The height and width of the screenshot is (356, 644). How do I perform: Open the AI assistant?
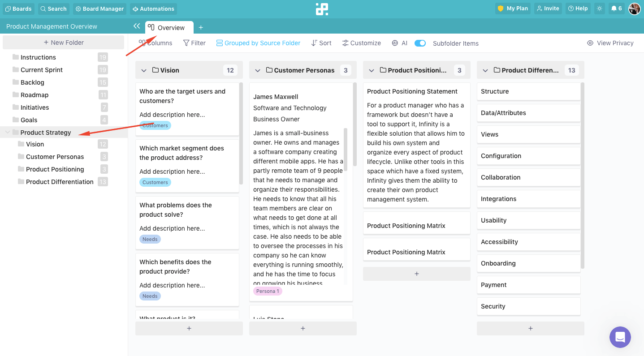399,43
